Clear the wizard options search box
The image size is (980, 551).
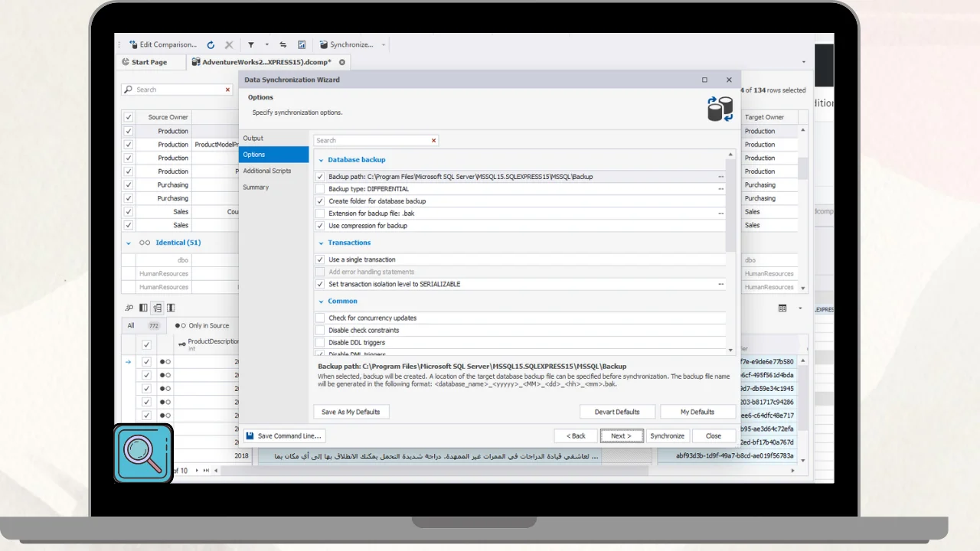pos(433,141)
